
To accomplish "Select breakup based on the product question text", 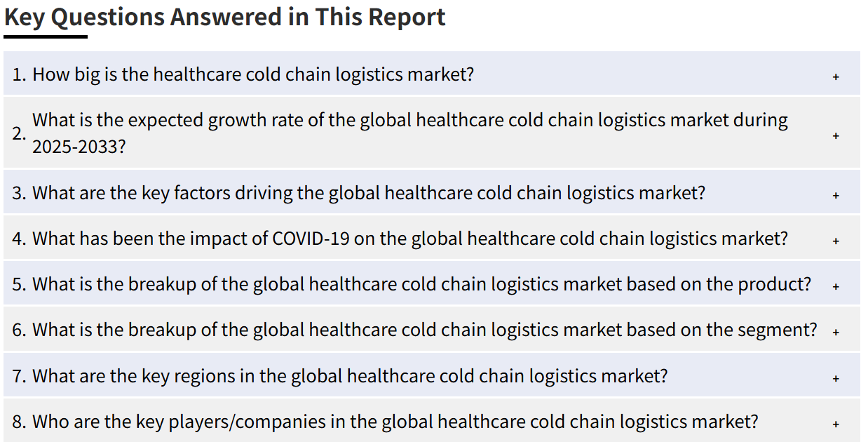I will click(x=421, y=284).
